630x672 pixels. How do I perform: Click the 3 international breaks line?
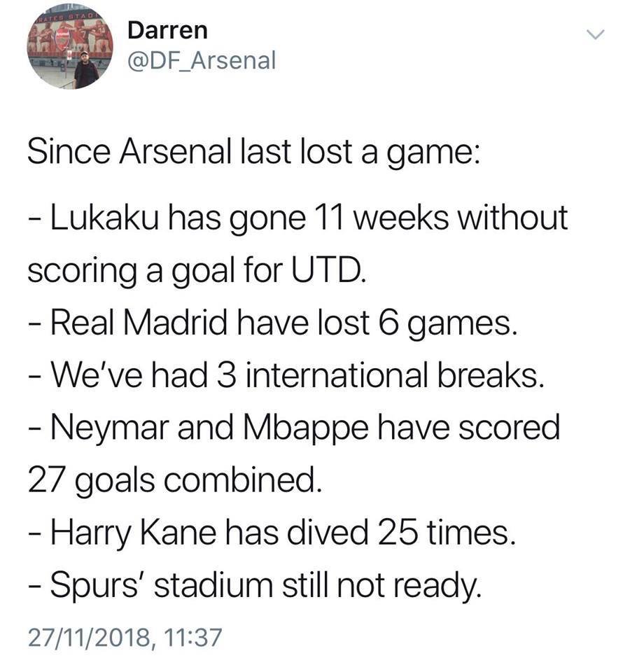pos(286,375)
